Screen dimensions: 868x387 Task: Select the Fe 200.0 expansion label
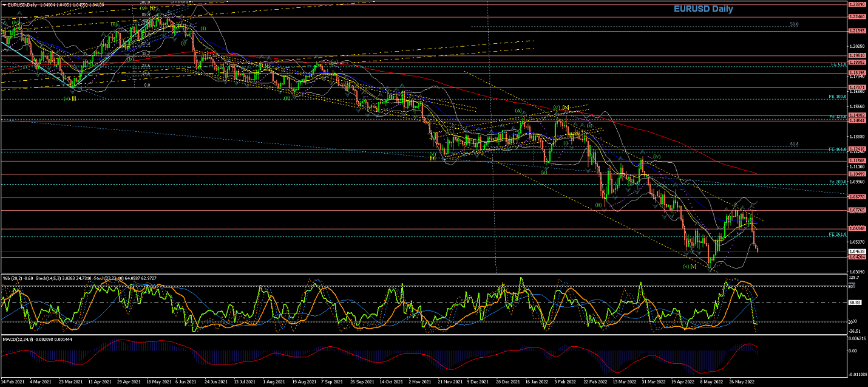click(x=838, y=182)
